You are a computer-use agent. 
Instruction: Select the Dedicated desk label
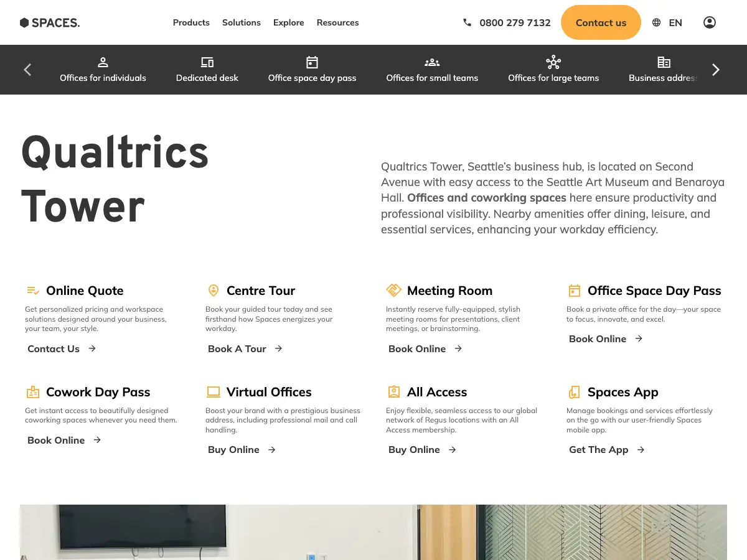(x=207, y=78)
